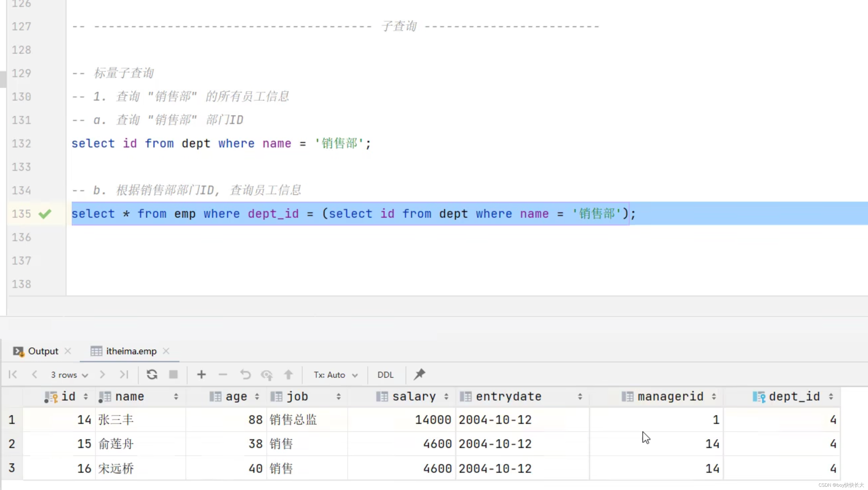Click the salary column sort toggle
The image size is (868, 490).
(447, 396)
